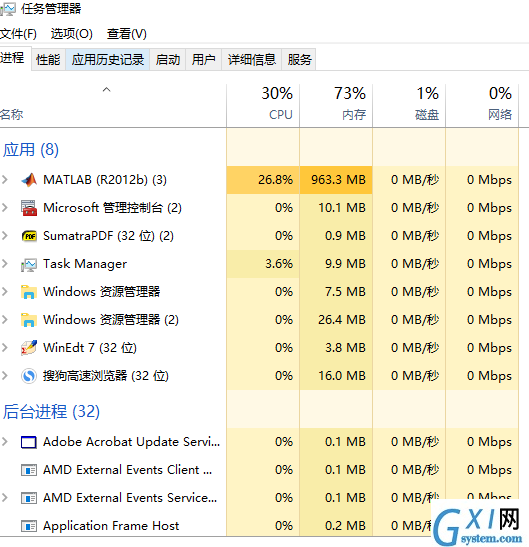Switch to the 应用历史记录 tab
Viewport: 529px width, 547px height.
[107, 60]
